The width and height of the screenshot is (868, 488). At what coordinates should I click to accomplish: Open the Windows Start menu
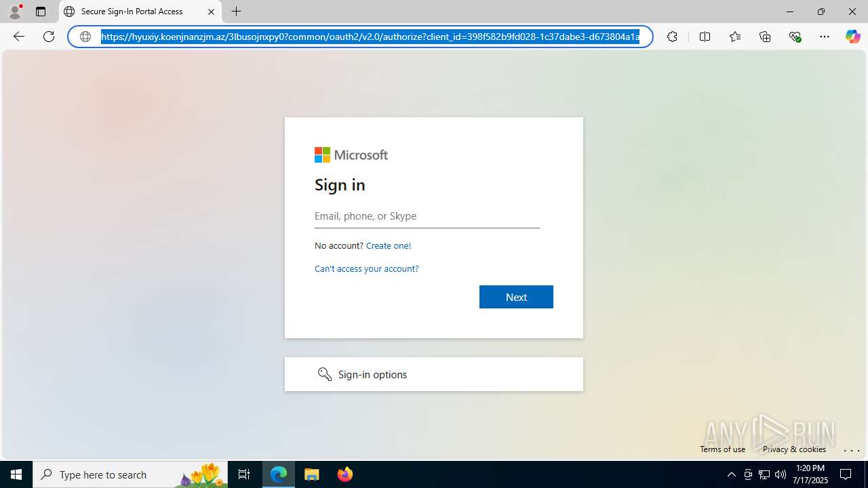(x=16, y=474)
